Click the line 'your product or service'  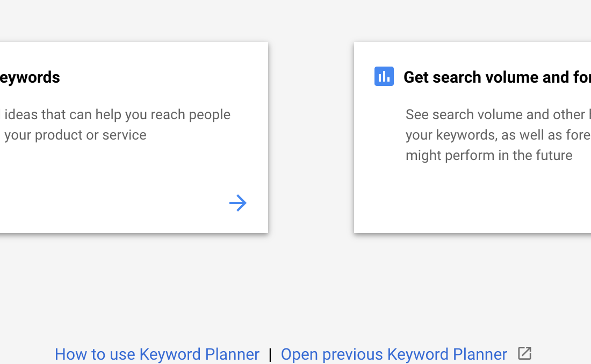click(x=75, y=135)
